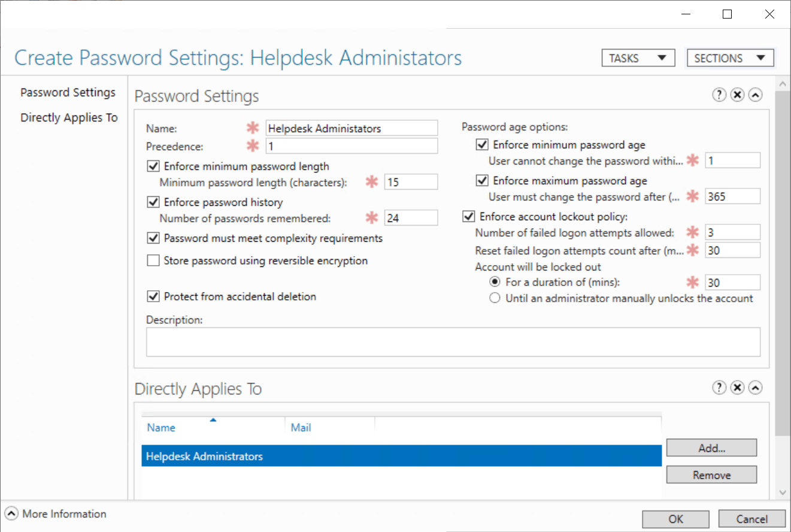Expand the More Information panel
The width and height of the screenshot is (791, 532).
[x=11, y=514]
